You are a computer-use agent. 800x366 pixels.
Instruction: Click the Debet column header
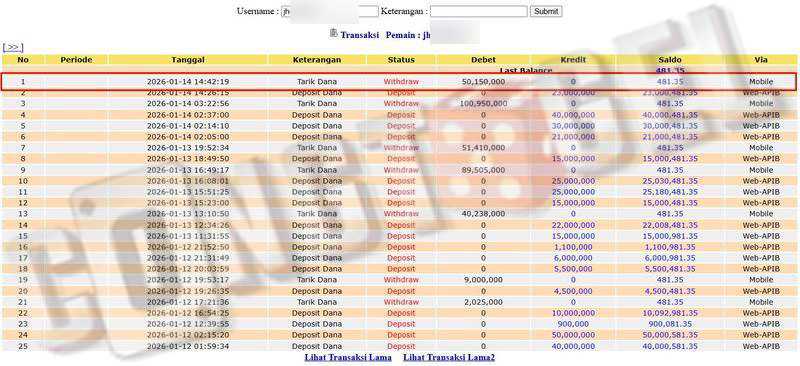tap(483, 60)
